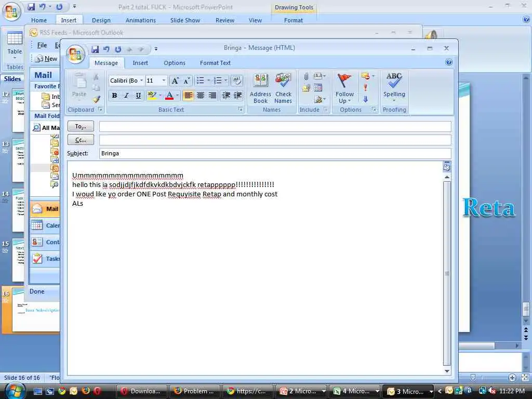Click the PowerPoint Office button
532x399 pixels.
pos(11,11)
